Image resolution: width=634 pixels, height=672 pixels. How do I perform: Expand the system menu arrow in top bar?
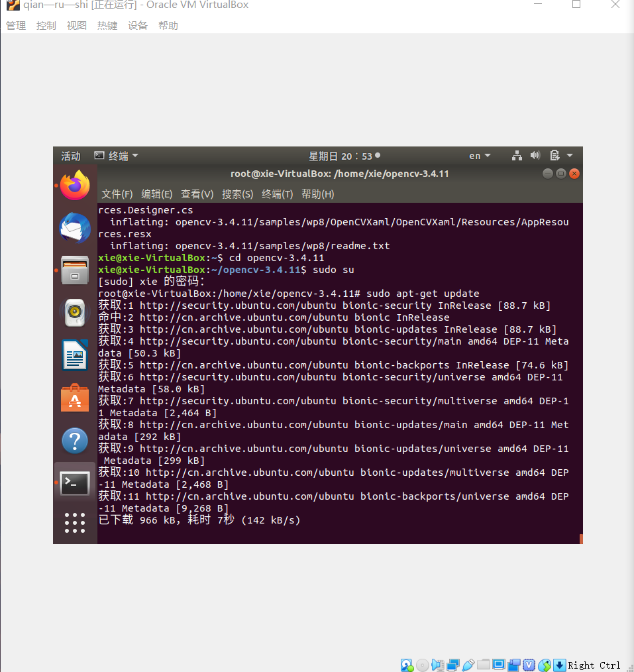[x=570, y=156]
